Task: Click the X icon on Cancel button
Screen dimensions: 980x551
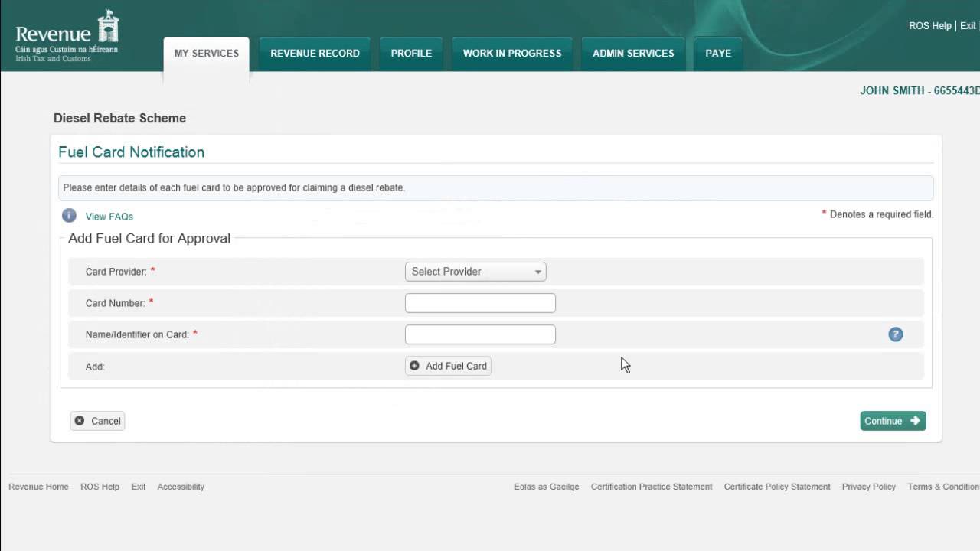Action: click(80, 421)
